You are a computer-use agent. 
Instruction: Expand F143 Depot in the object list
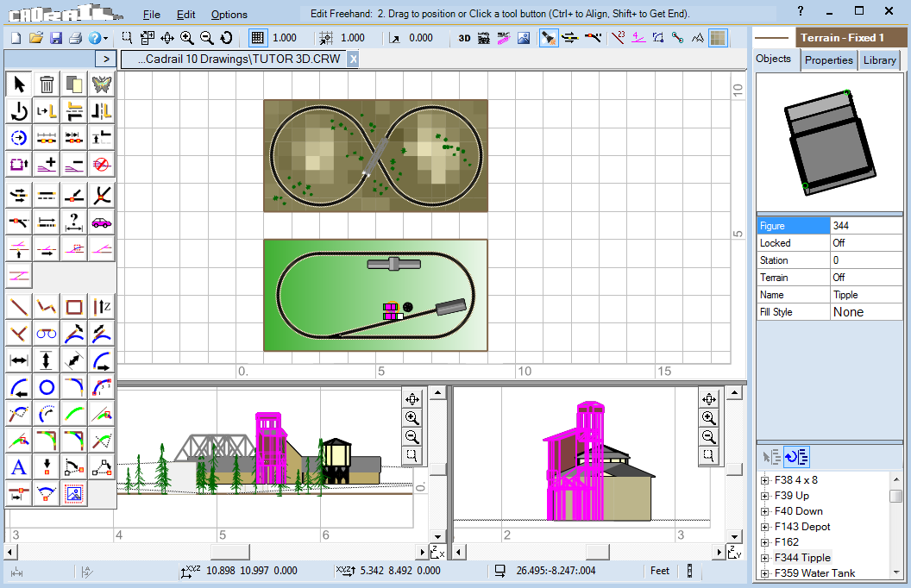[x=763, y=526]
